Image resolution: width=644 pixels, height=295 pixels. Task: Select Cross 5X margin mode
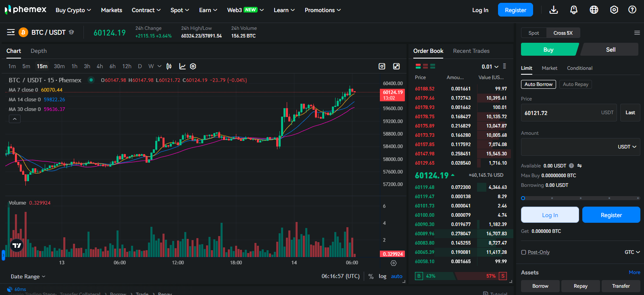(x=563, y=33)
